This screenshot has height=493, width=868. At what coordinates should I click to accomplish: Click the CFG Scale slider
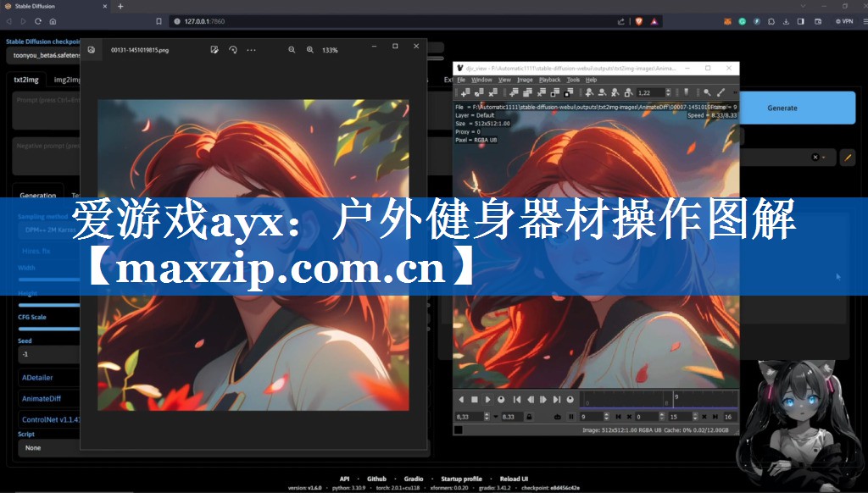pyautogui.click(x=50, y=329)
